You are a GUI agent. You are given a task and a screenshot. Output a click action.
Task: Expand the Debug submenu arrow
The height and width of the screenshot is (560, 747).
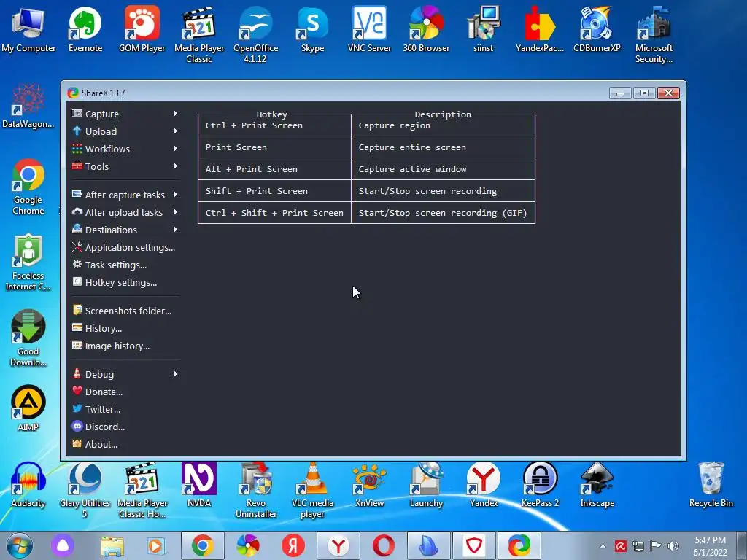coord(175,374)
